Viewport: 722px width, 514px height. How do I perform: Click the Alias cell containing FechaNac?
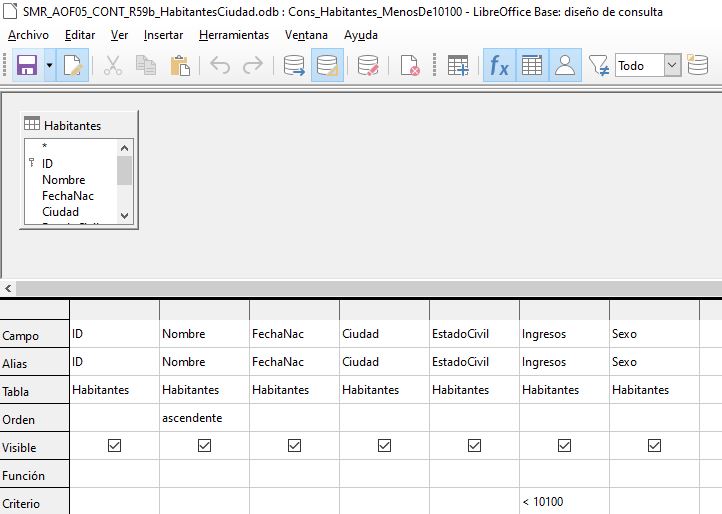(294, 362)
